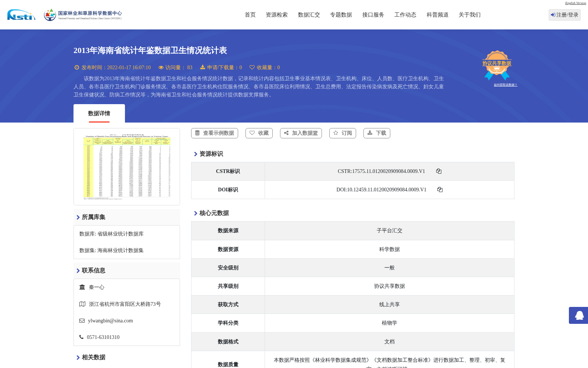Open the 资源检索 menu item

[277, 15]
